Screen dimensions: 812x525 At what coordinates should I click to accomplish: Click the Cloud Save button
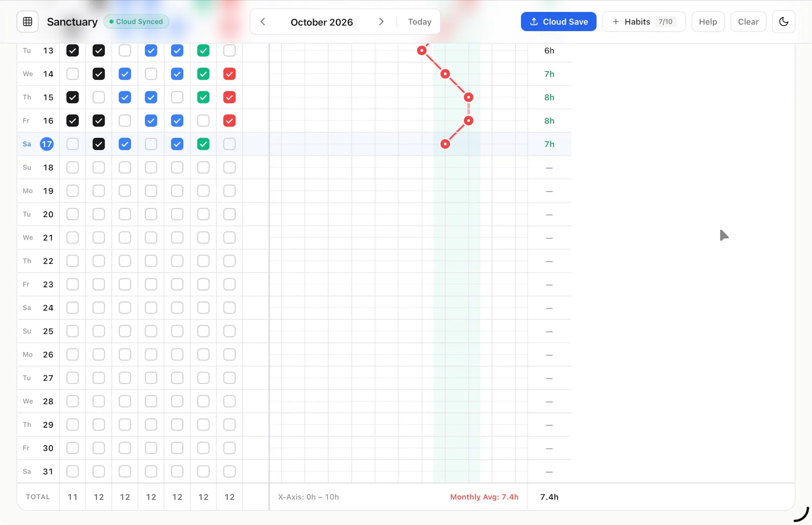[559, 22]
